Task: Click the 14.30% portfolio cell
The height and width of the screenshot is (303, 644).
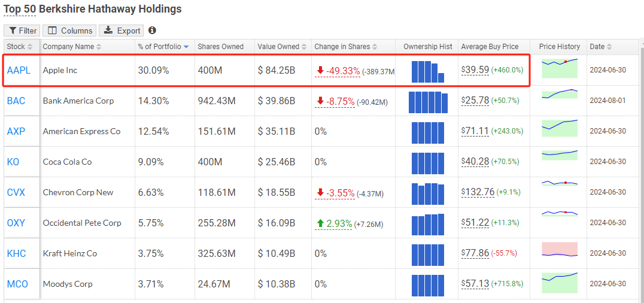Action: point(153,101)
